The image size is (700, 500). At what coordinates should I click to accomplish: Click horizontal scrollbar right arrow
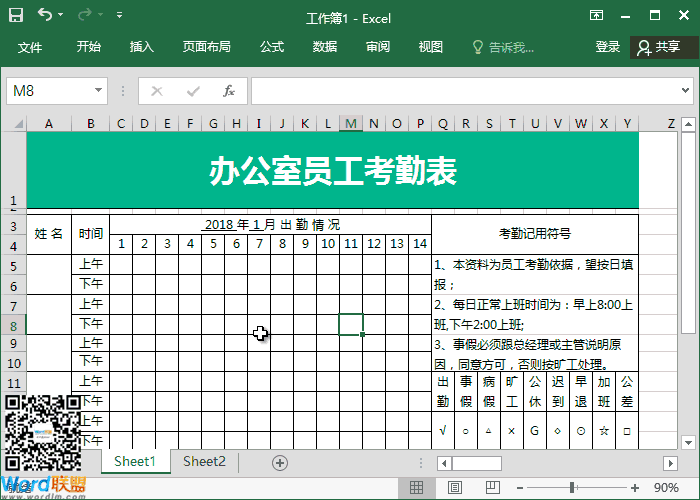click(670, 463)
